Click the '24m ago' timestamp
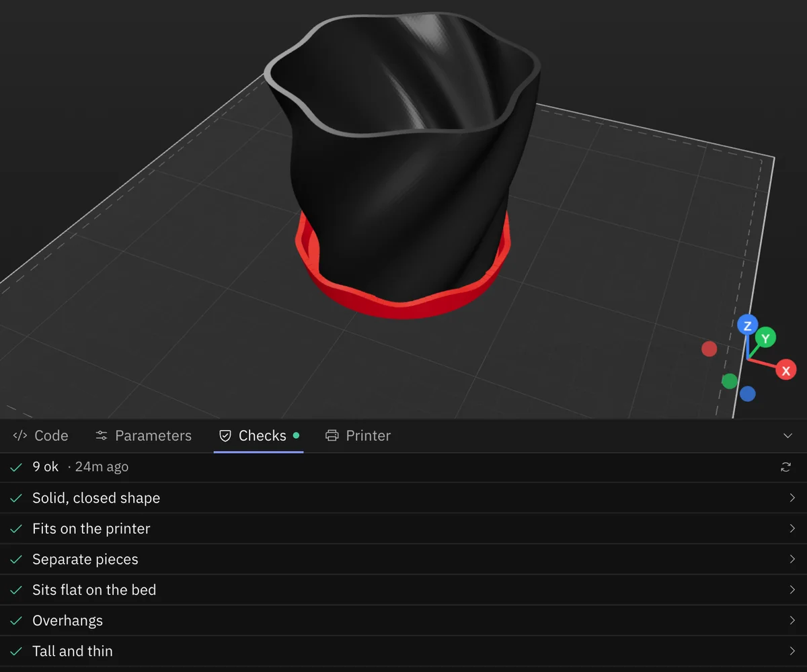The image size is (807, 672). coord(102,466)
